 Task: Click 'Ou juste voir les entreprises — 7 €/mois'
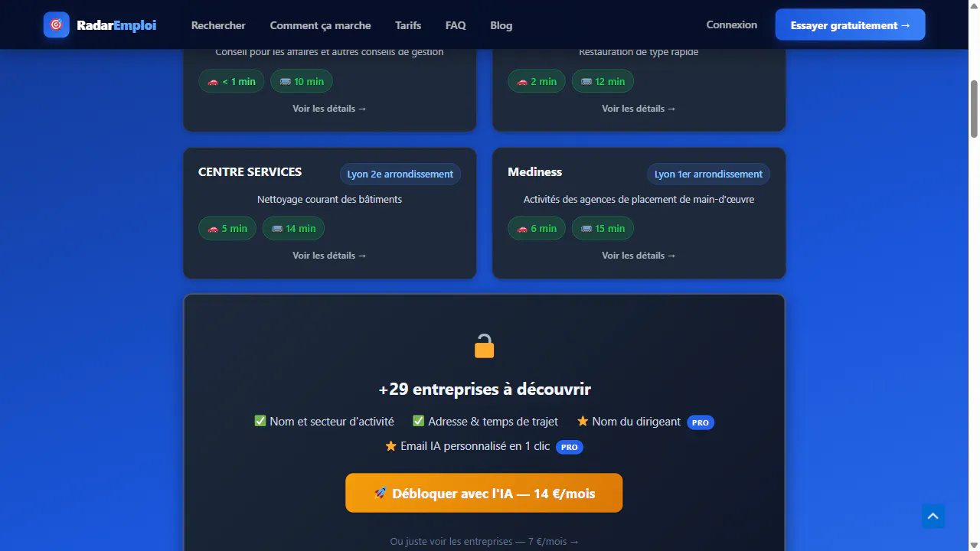point(485,541)
